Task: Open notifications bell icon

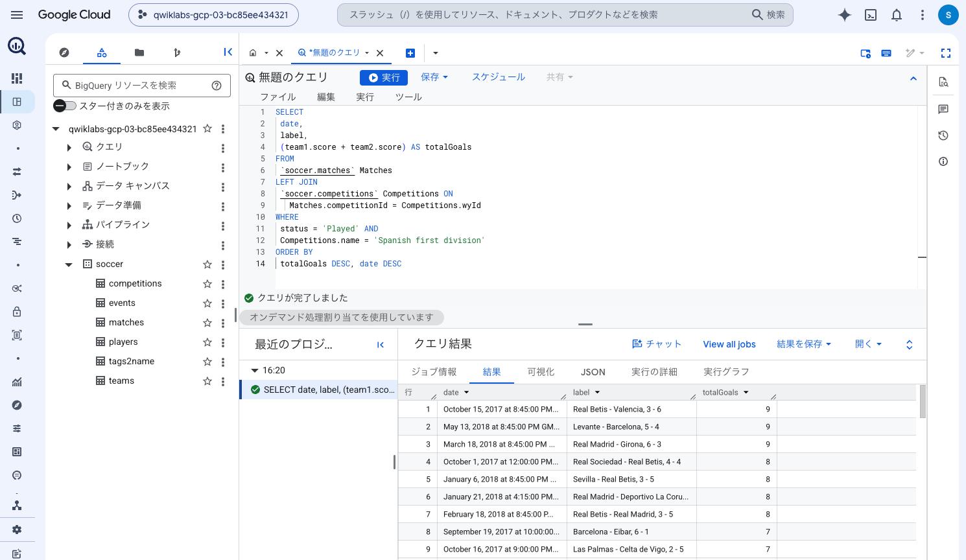Action: [x=897, y=15]
